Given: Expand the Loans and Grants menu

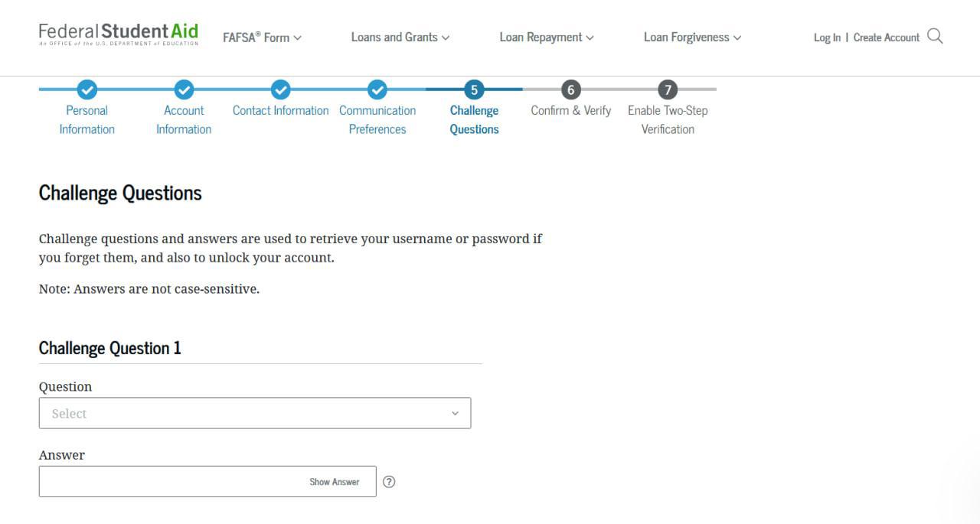Looking at the screenshot, I should (x=400, y=37).
